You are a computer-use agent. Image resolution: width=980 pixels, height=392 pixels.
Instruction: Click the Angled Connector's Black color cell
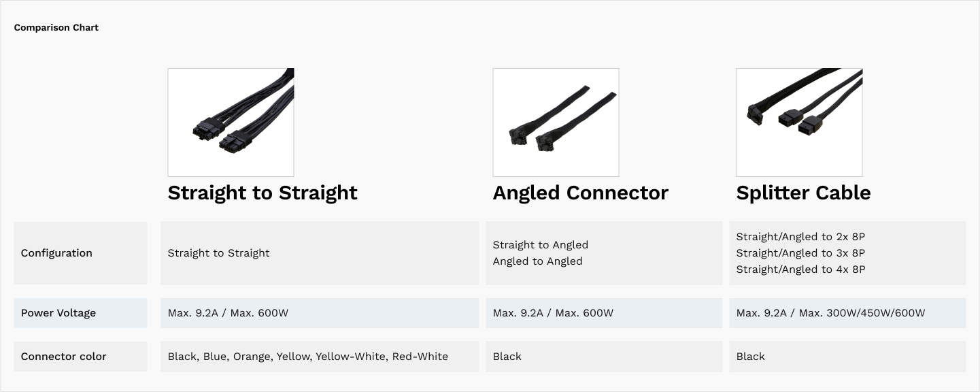tap(507, 357)
